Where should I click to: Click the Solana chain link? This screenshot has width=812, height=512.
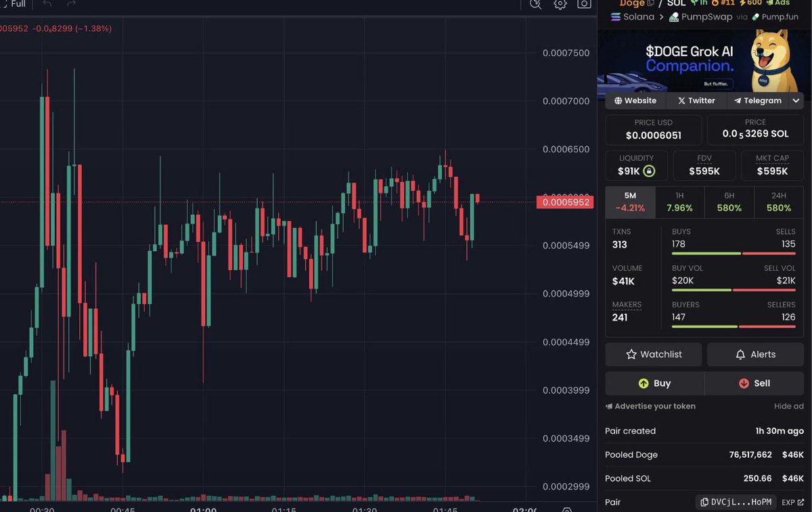633,17
